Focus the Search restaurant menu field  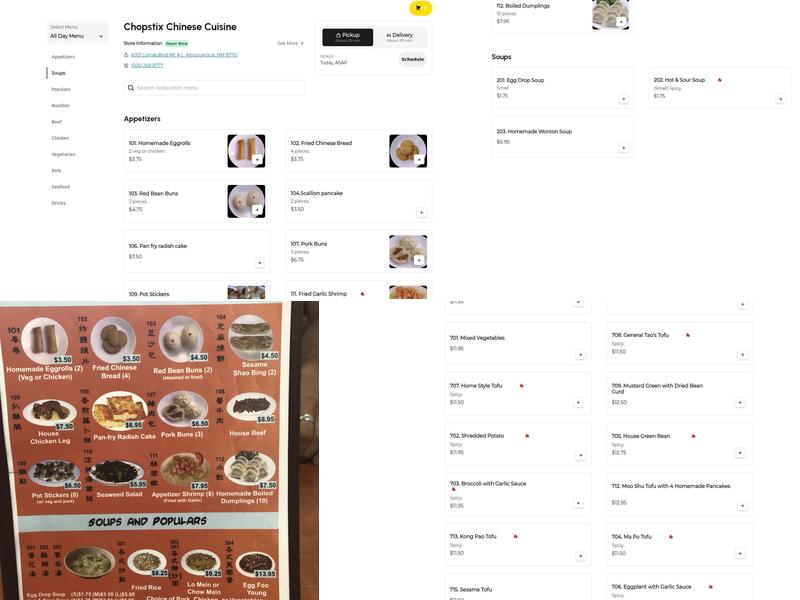click(x=214, y=88)
